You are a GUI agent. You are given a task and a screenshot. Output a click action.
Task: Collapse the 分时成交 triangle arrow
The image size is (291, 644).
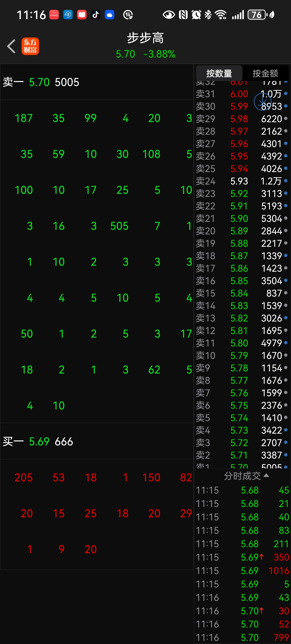tap(266, 475)
